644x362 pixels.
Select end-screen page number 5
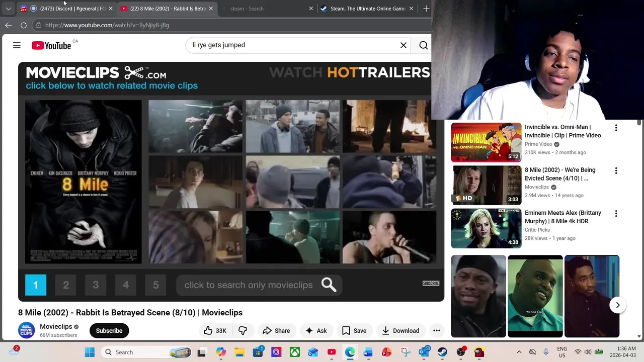coord(155,285)
